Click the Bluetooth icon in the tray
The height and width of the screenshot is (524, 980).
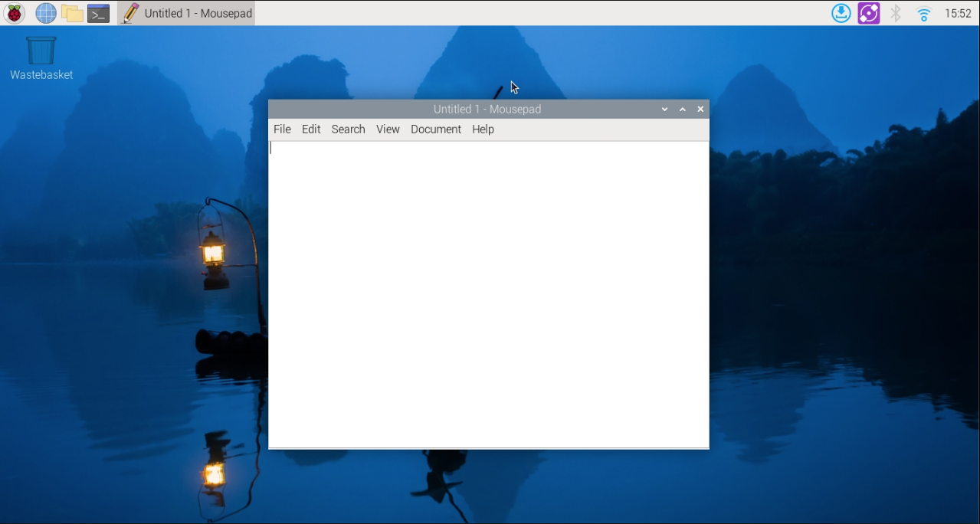(x=895, y=12)
